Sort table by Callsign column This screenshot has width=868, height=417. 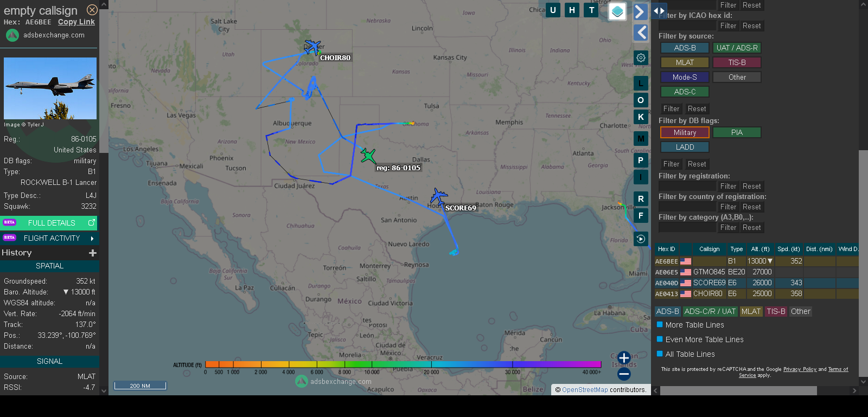tap(709, 249)
